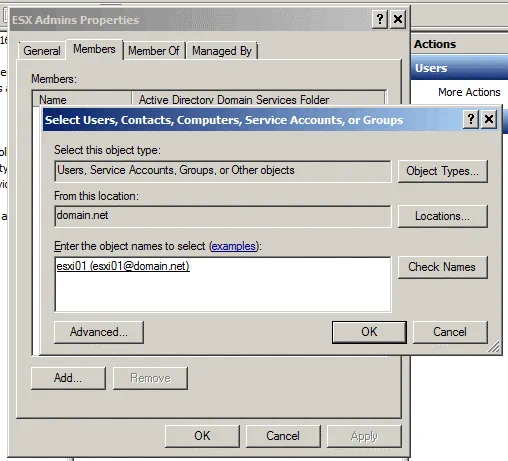508x461 pixels.
Task: Cancel the ESX Admins Properties window
Action: (x=283, y=436)
